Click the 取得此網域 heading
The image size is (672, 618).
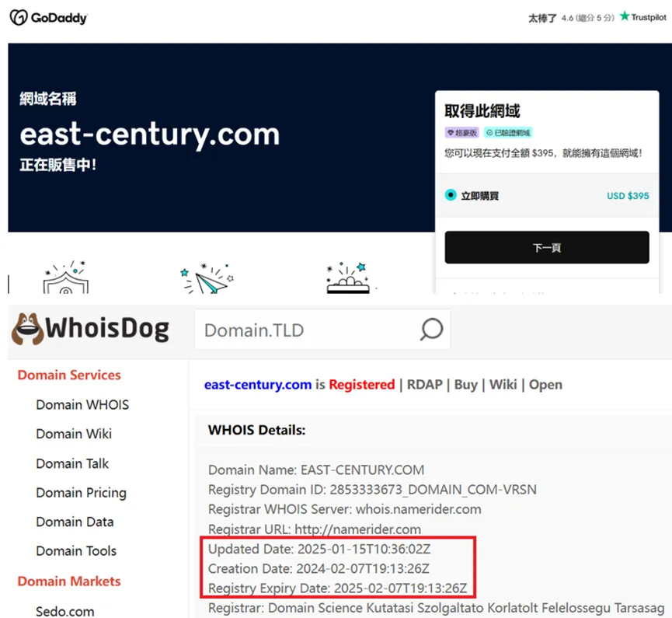point(482,111)
